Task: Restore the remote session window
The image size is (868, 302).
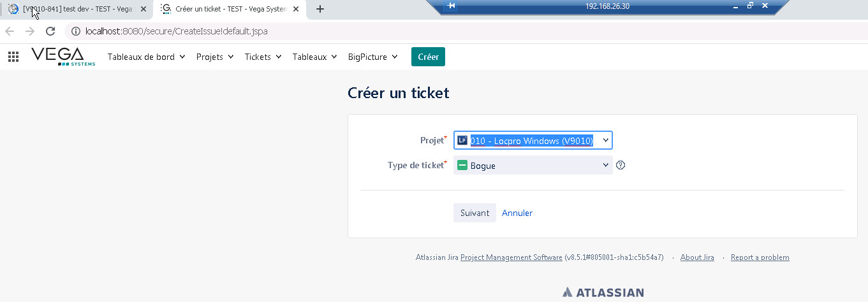Action: pyautogui.click(x=750, y=6)
